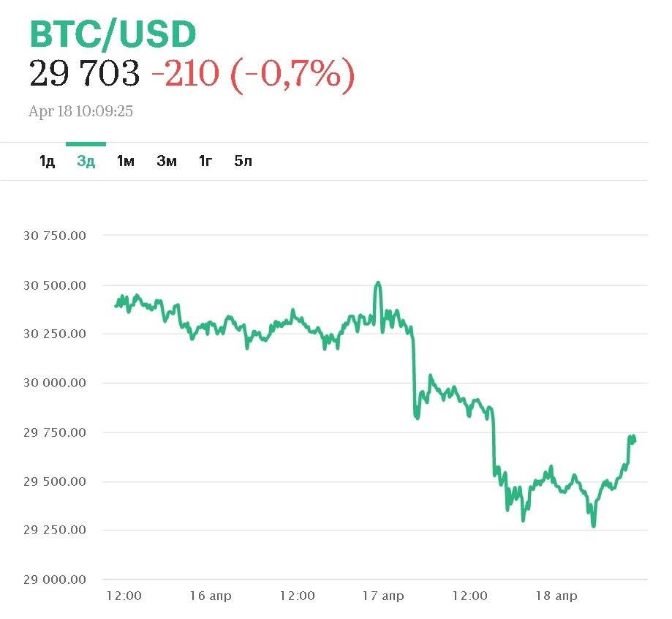Click the 30 000.00 y-axis label
Viewport: 672px width, 619px height.
(x=55, y=383)
